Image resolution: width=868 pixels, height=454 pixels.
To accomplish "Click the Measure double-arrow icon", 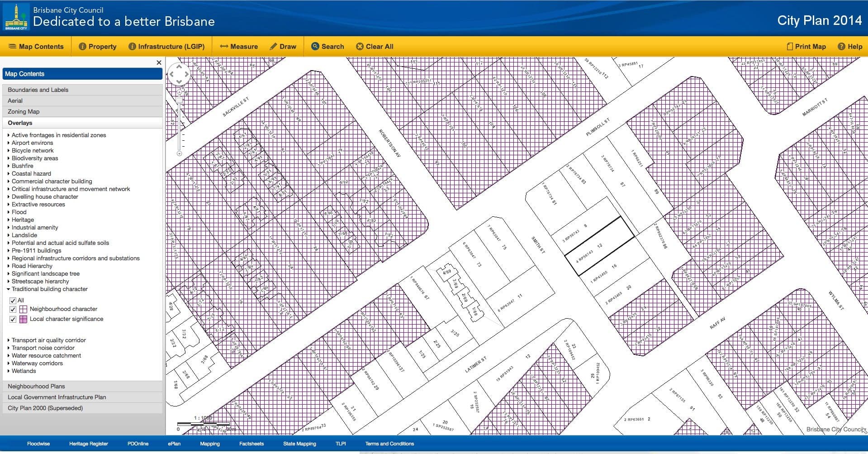I will point(224,47).
